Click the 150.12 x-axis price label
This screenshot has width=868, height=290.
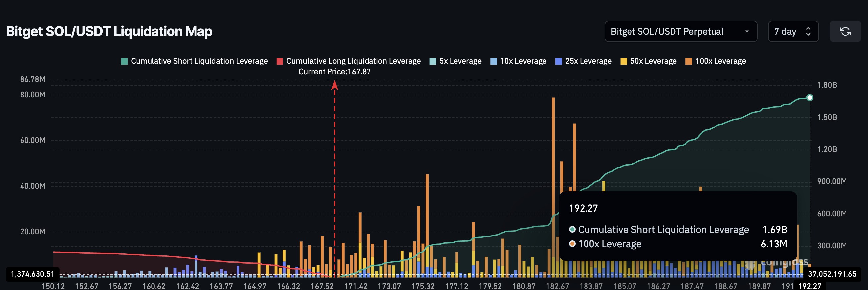(53, 286)
